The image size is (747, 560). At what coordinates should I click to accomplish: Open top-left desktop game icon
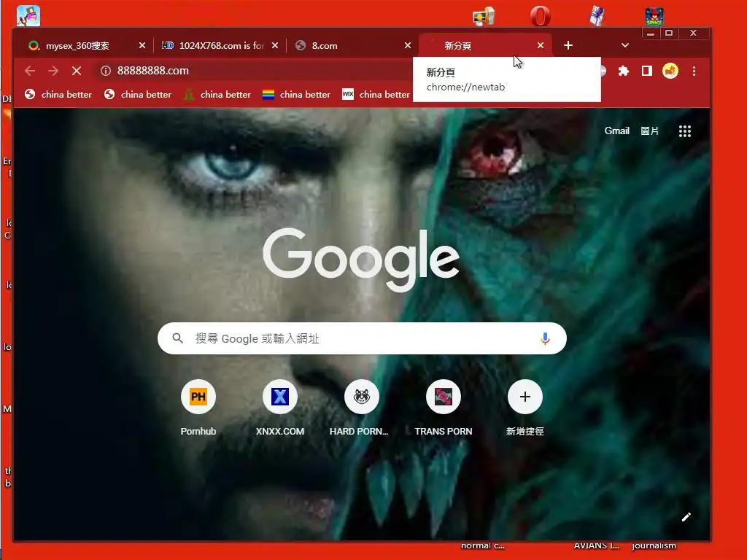tap(28, 16)
